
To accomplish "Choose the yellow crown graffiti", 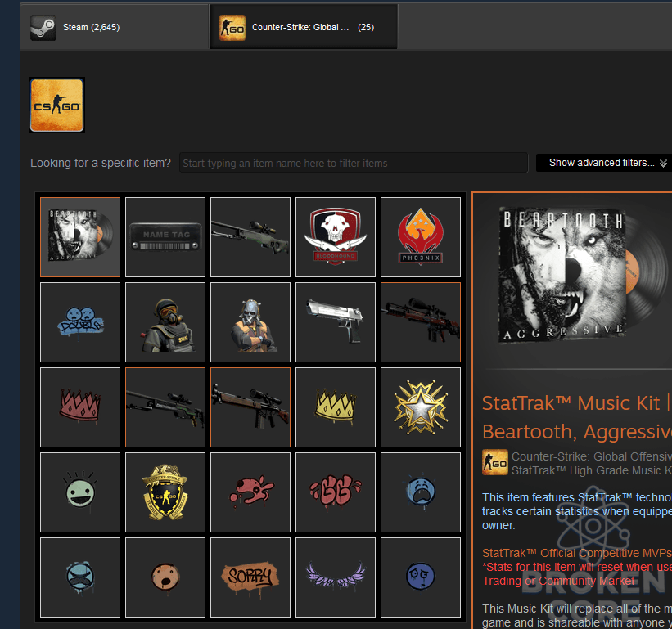I will [336, 407].
